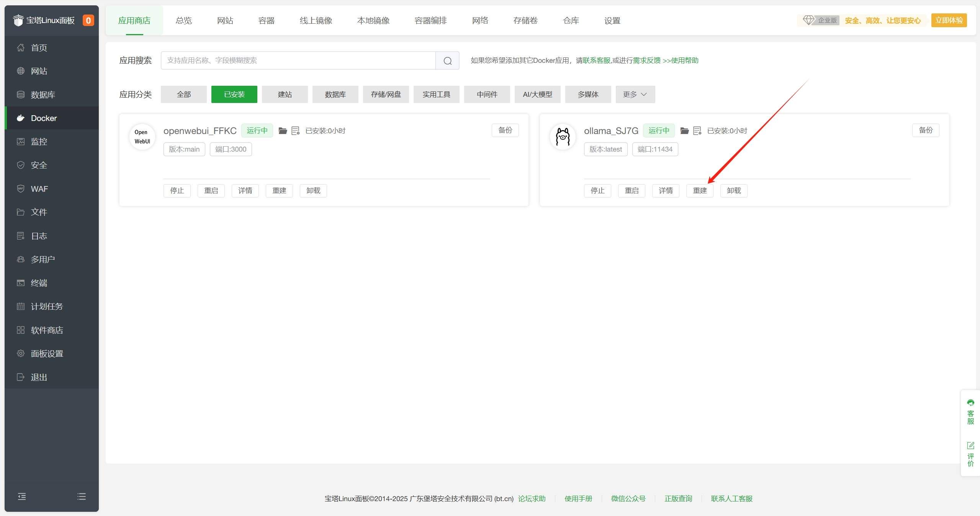
Task: Select the 全部 category filter
Action: click(183, 94)
